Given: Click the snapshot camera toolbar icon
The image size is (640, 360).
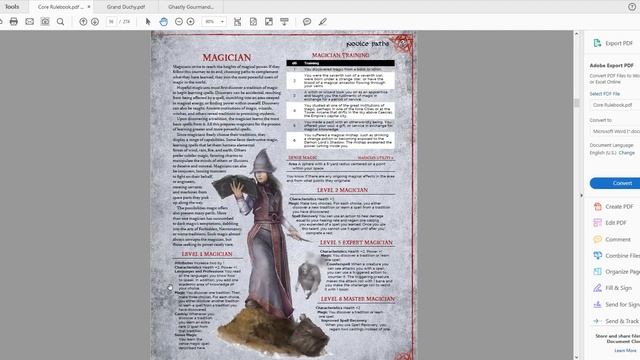Looking at the screenshot, I should coord(45,22).
